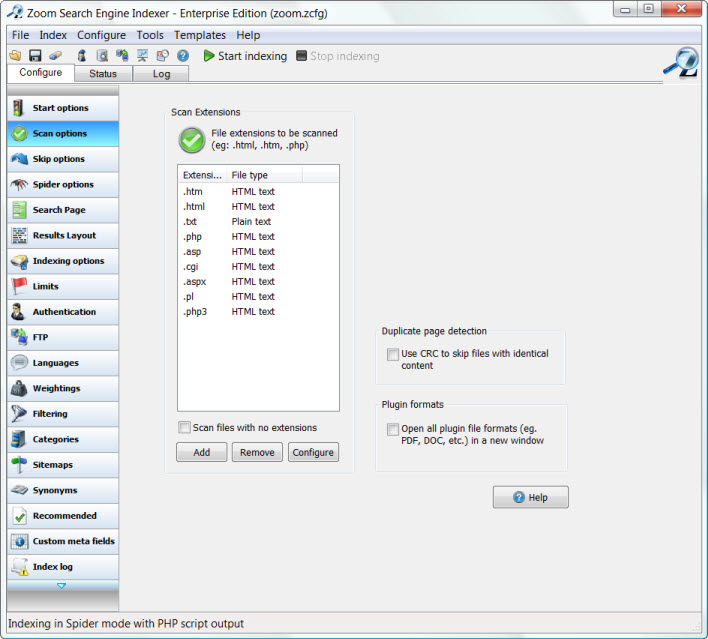Open Custom meta fields sidebar item
Image resolution: width=708 pixels, height=639 pixels.
point(63,541)
